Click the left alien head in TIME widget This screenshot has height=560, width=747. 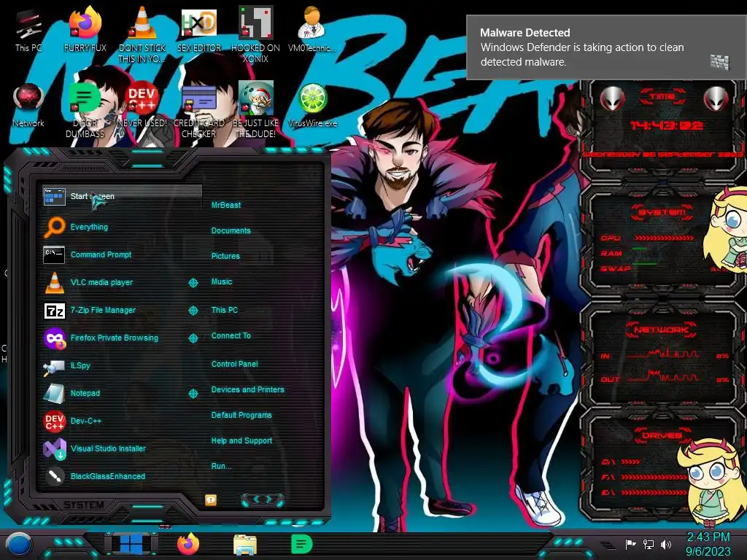tap(613, 98)
